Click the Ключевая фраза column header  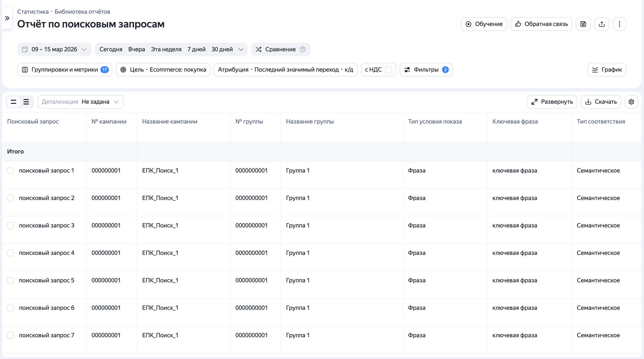click(x=515, y=122)
